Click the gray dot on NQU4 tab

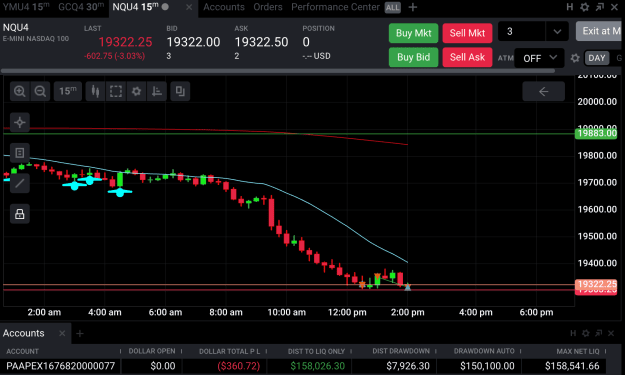(x=165, y=6)
